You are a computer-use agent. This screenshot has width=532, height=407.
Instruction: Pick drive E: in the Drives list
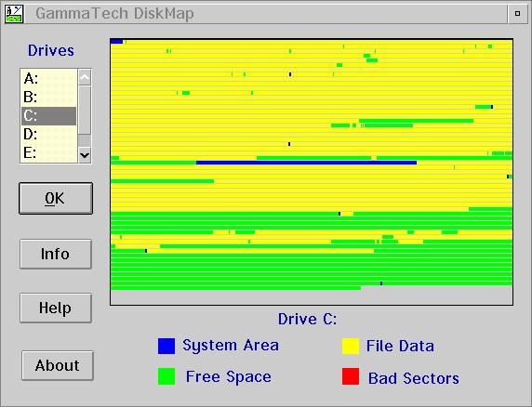(49, 152)
